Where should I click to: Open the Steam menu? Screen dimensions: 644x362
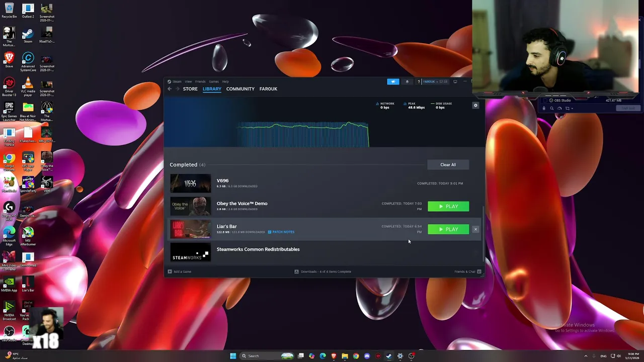175,81
